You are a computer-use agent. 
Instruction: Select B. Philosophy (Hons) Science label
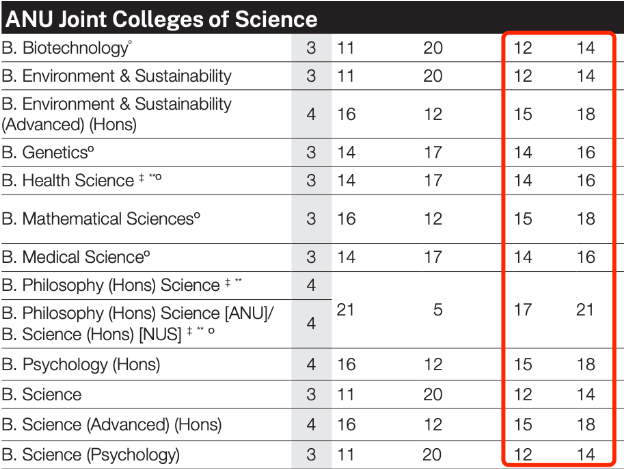click(x=111, y=285)
